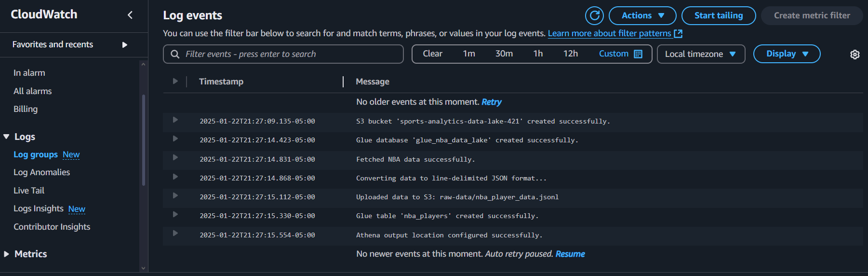Select the 12h time range
Image resolution: width=868 pixels, height=276 pixels.
[x=571, y=54]
